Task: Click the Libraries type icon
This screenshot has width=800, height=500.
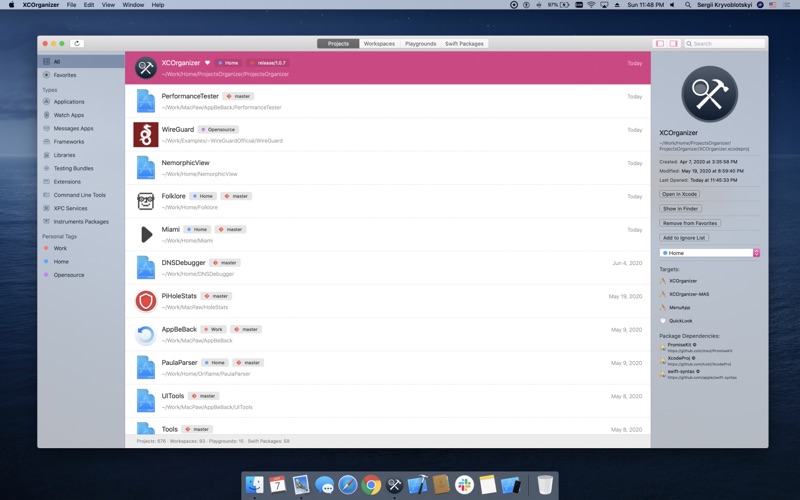Action: (x=46, y=155)
